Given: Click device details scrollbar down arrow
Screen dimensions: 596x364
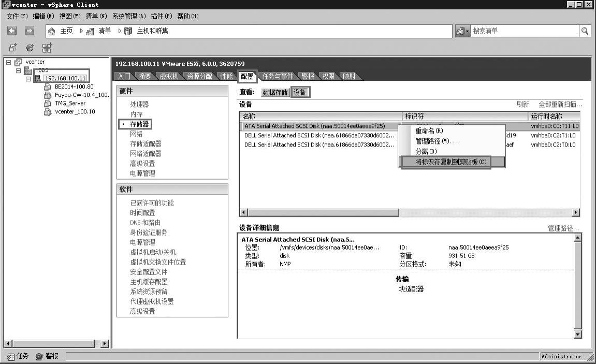Looking at the screenshot, I should click(x=577, y=334).
